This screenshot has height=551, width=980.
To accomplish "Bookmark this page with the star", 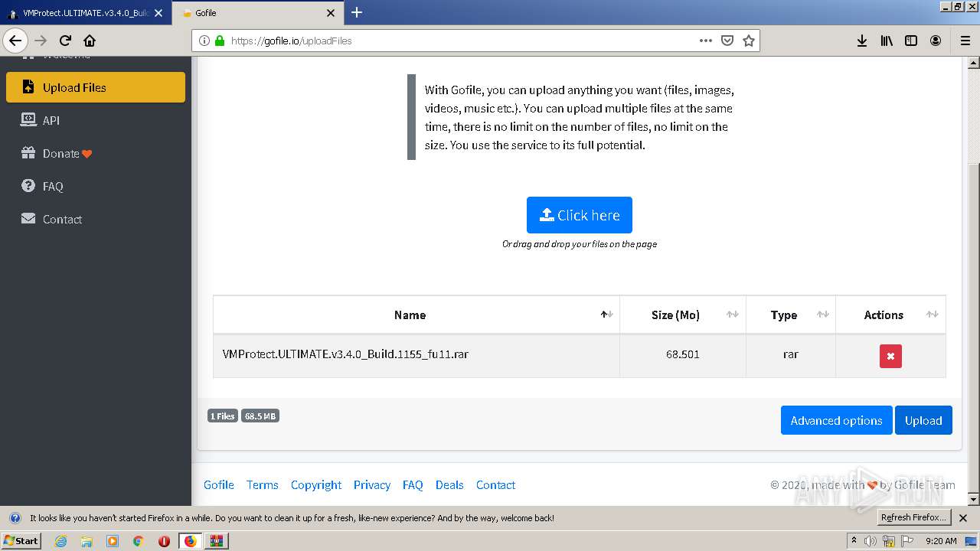I will click(x=749, y=41).
